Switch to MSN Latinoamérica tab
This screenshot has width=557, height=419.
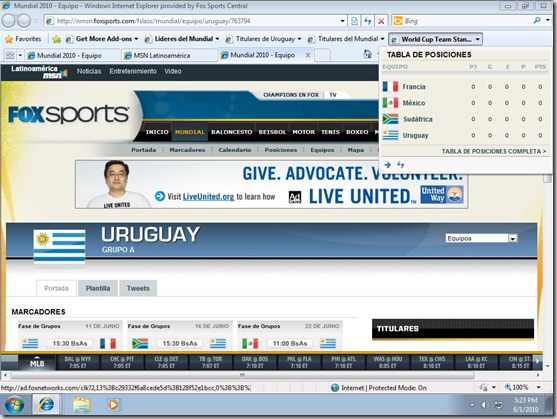tap(169, 55)
